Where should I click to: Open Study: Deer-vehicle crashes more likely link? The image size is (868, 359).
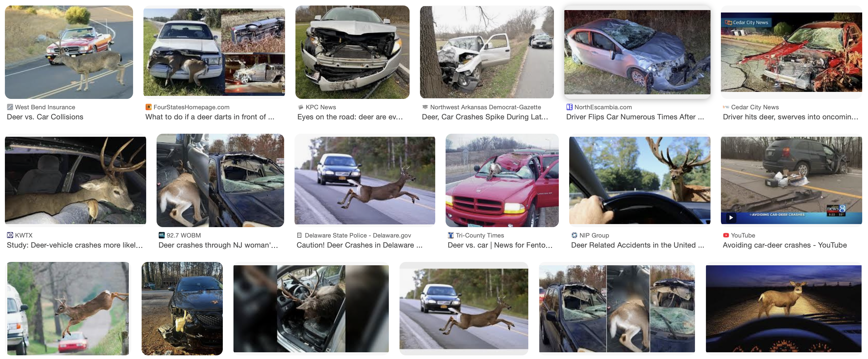coord(75,245)
